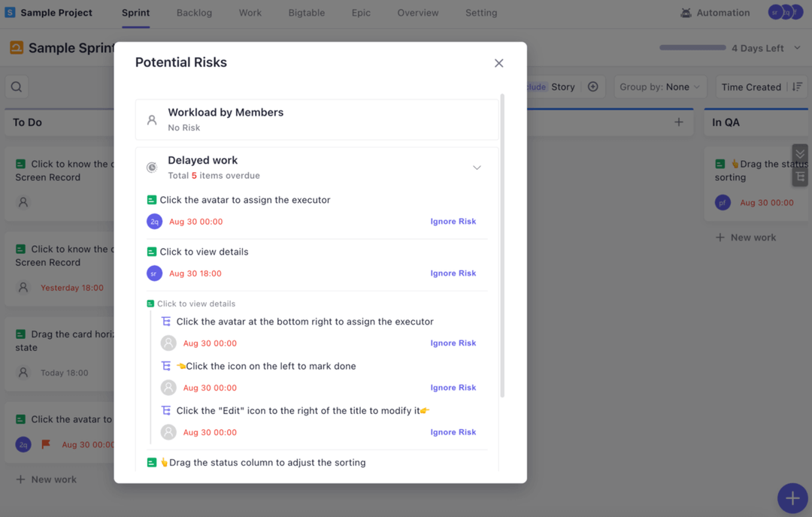The width and height of the screenshot is (812, 517).
Task: Click unassigned avatar under 'Click the avatar at the bottom right'
Action: (x=168, y=343)
